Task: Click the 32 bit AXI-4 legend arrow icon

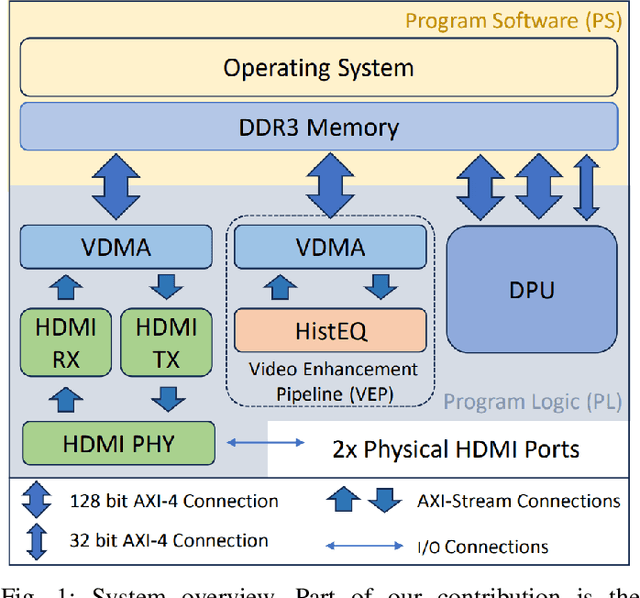Action: [37, 541]
